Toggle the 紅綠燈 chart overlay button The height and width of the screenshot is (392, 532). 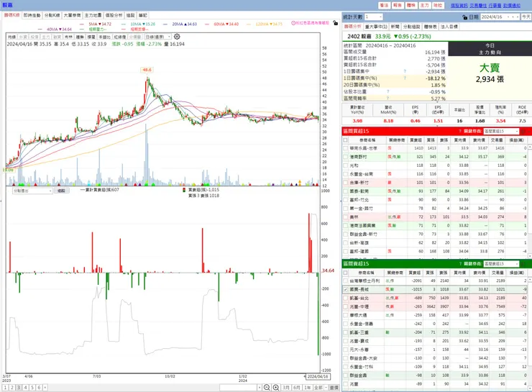pos(120,37)
